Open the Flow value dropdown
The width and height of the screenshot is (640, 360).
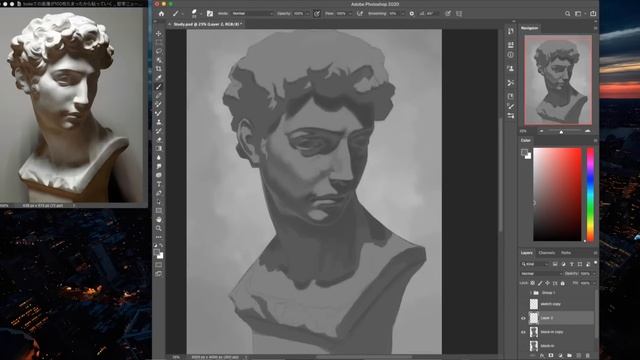[350, 13]
